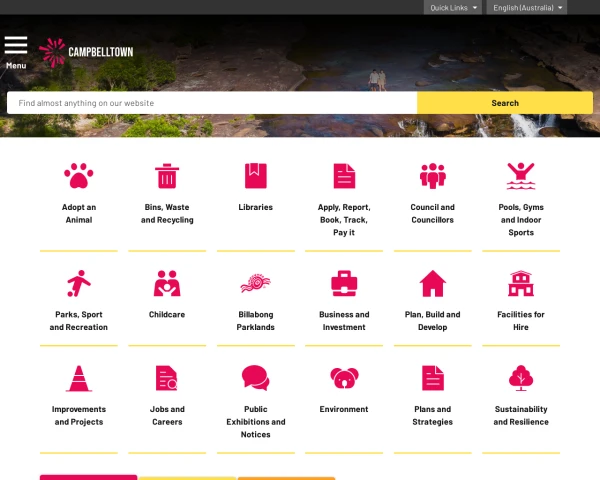This screenshot has height=480, width=600.
Task: Click the koala Environment icon
Action: (x=344, y=378)
